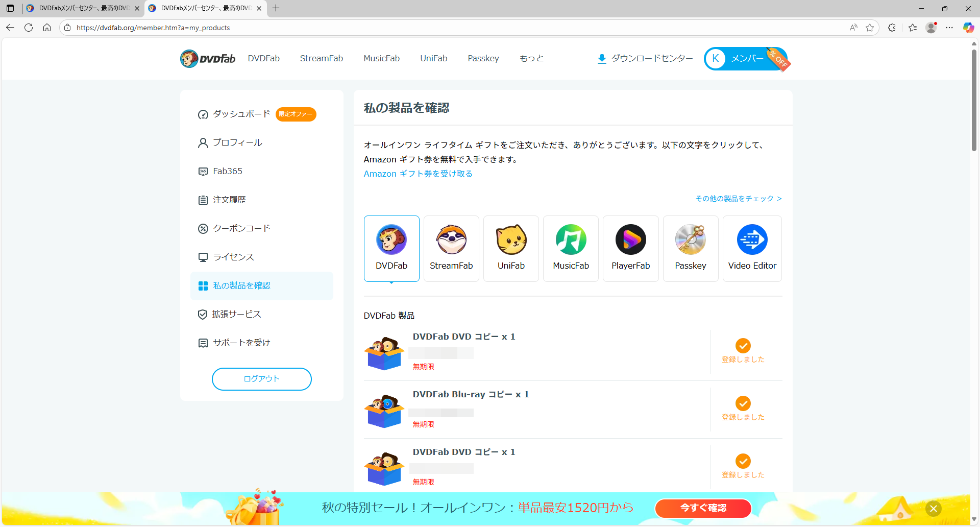Close the autumn sale banner
The image size is (980, 527).
pyautogui.click(x=933, y=509)
